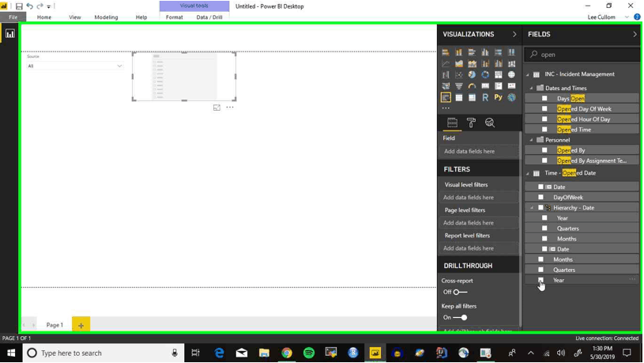Check the Opened Hour Of Day field

[544, 119]
